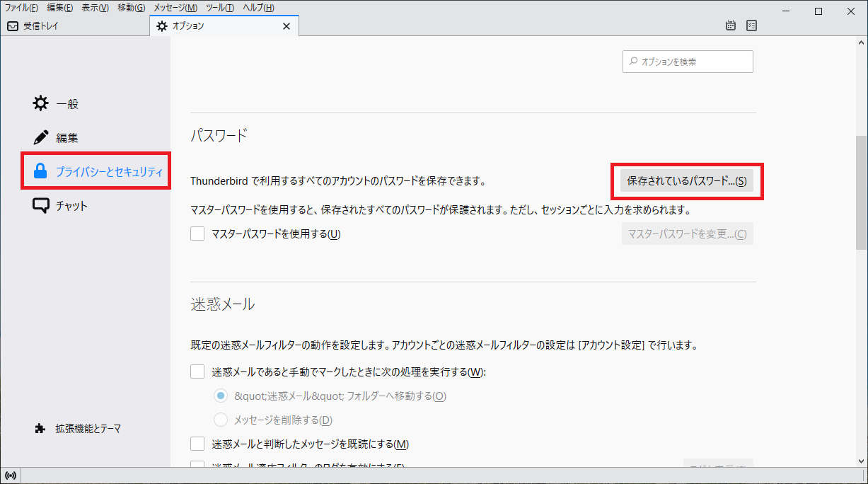The width and height of the screenshot is (868, 484).
Task: Select 迷惑メールフォルダーへ移動する radio button
Action: tap(221, 396)
